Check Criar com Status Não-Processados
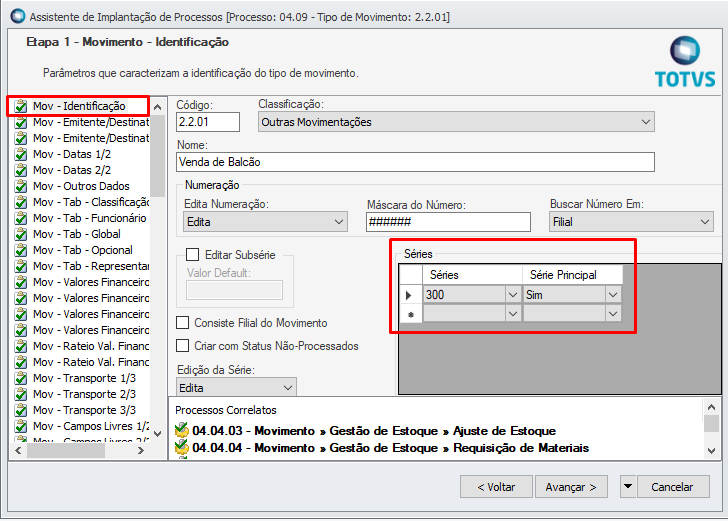The height and width of the screenshot is (521, 728). pyautogui.click(x=182, y=346)
